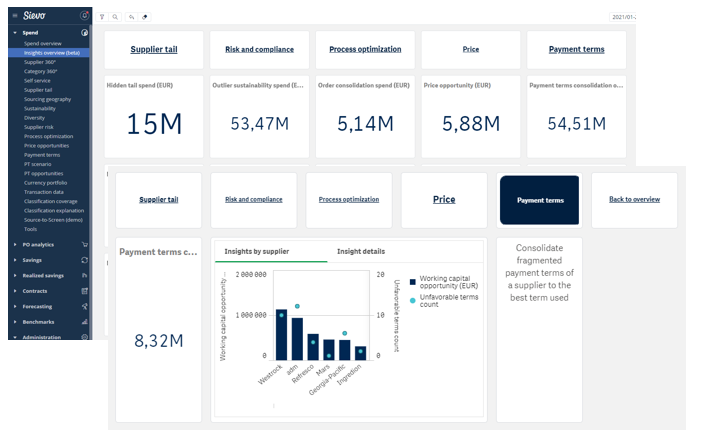Click the hamburger menu icon beside Sievo logo

(14, 16)
